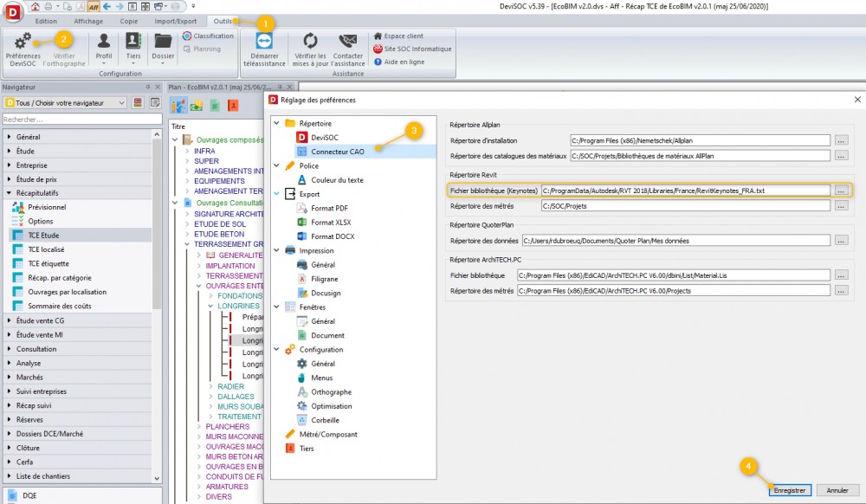
Task: Expand the Consultation navigator group
Action: click(x=9, y=349)
